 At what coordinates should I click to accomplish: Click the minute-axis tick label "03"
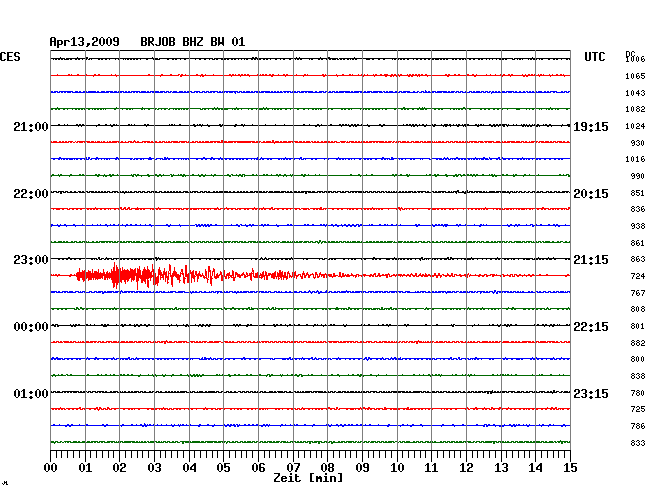154,468
